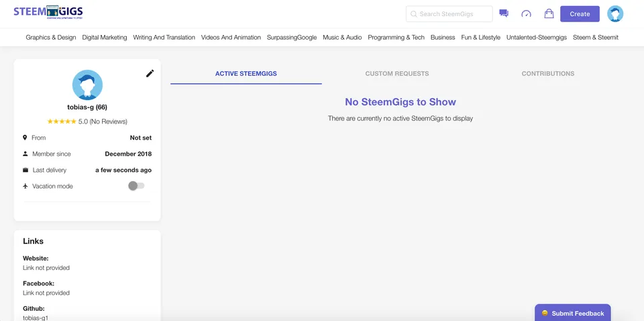Screen dimensions: 644x321
Task: Click the username tobias-g (66)
Action: [x=87, y=107]
